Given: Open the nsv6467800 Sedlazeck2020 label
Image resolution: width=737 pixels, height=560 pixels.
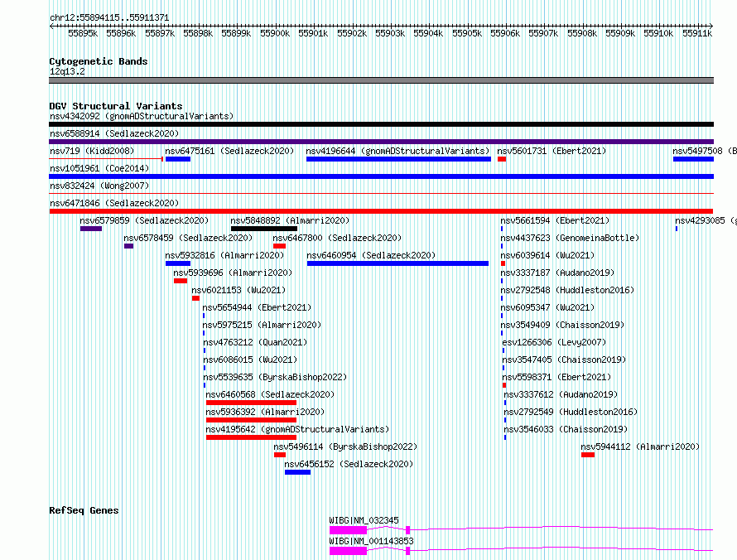Looking at the screenshot, I should (337, 238).
